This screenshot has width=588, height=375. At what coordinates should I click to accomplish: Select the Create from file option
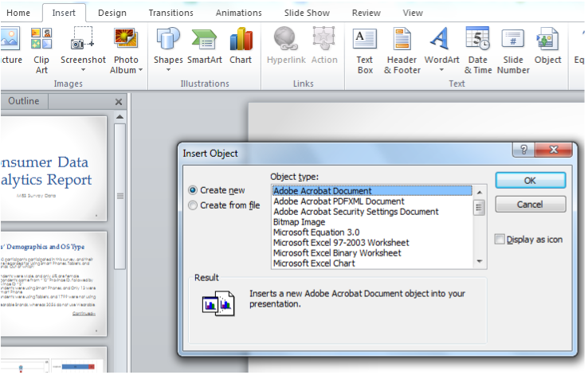[x=224, y=205]
